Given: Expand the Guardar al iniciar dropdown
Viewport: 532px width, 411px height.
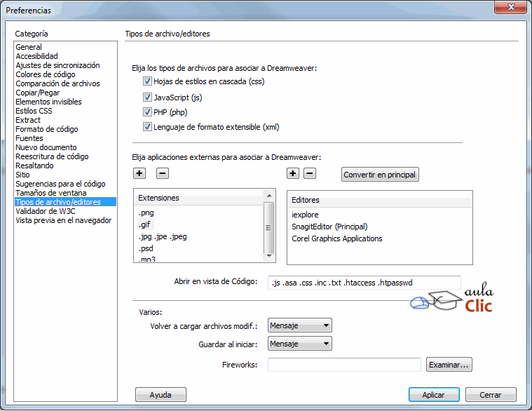Looking at the screenshot, I should tap(300, 344).
